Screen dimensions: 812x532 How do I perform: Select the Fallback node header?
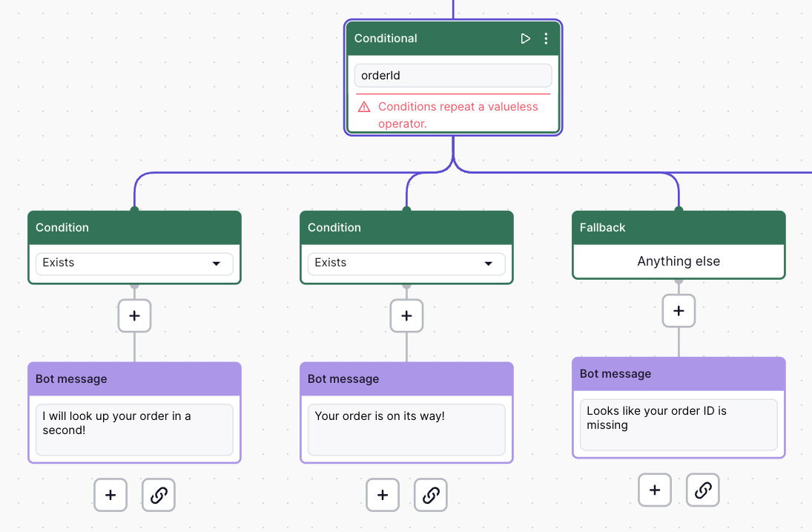[x=679, y=228]
